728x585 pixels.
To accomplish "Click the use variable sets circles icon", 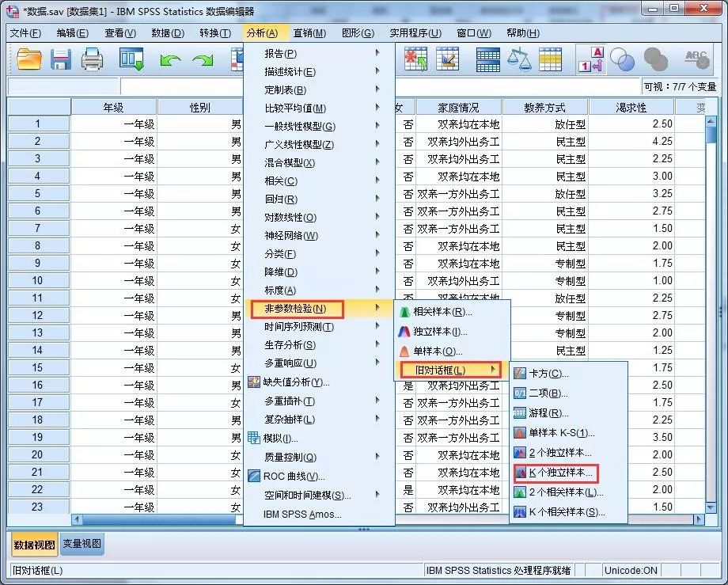I will 622,59.
